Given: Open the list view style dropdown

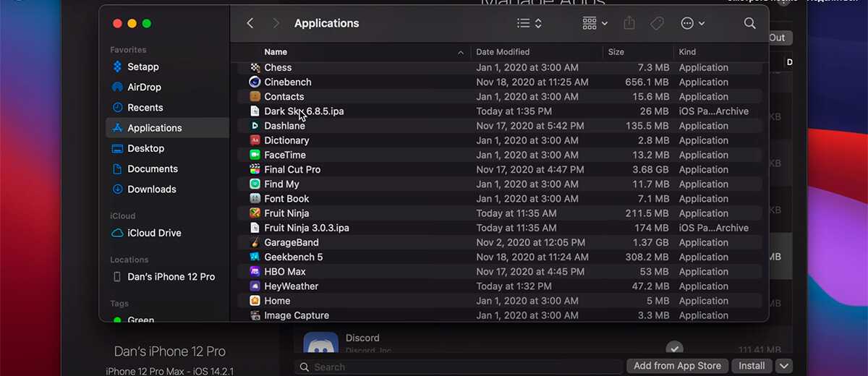Looking at the screenshot, I should tap(529, 23).
